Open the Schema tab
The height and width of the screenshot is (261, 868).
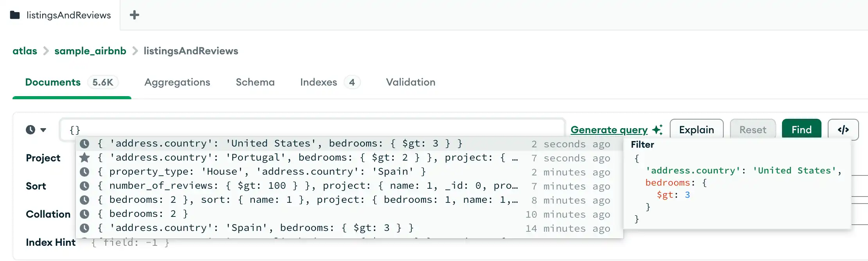pyautogui.click(x=255, y=82)
